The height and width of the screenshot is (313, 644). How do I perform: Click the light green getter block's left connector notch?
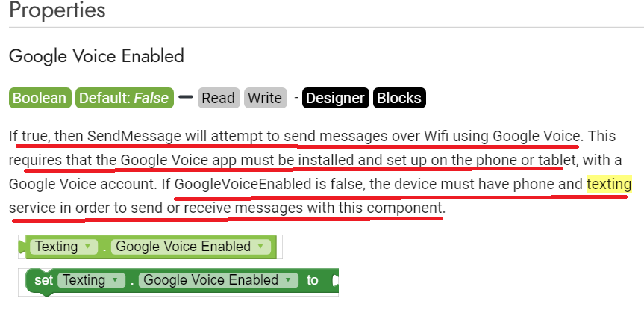coord(23,247)
